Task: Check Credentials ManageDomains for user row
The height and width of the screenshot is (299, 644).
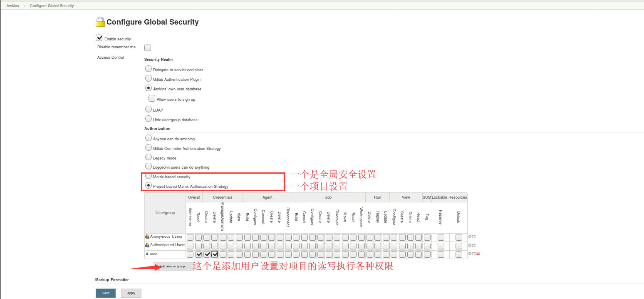Action: point(223,254)
